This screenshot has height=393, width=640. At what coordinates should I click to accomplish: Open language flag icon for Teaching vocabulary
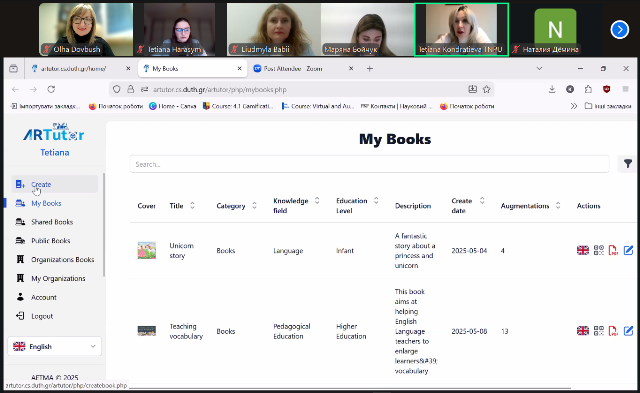pos(582,331)
